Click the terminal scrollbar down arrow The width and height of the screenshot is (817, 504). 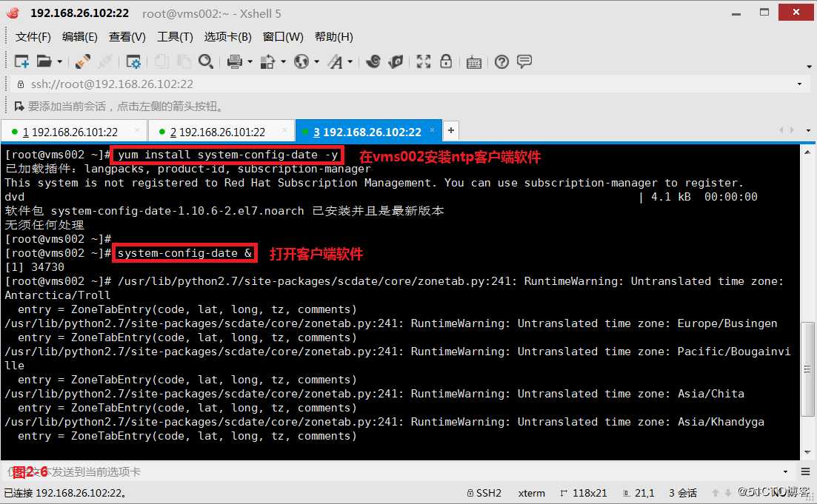(x=807, y=452)
